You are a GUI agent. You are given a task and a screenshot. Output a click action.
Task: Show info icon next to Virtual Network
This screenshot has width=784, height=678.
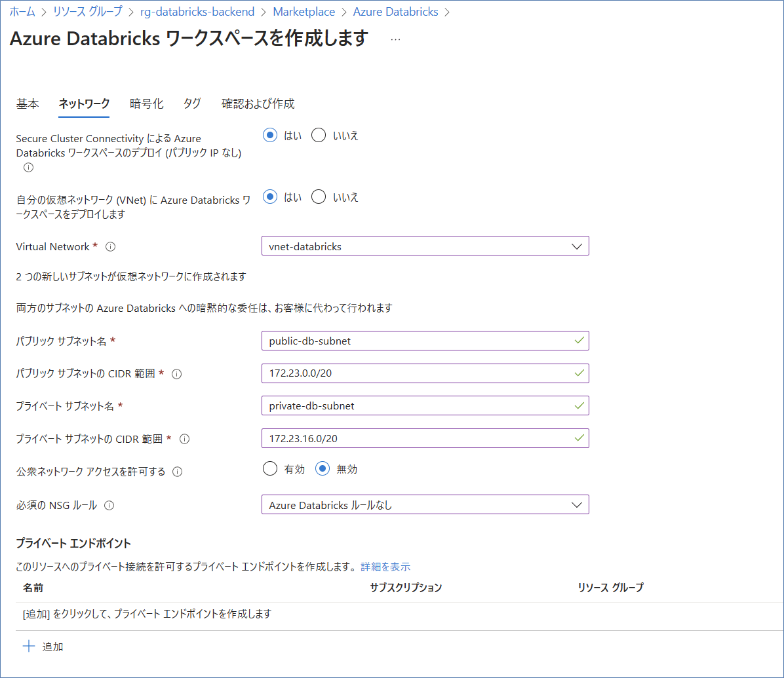pos(111,247)
